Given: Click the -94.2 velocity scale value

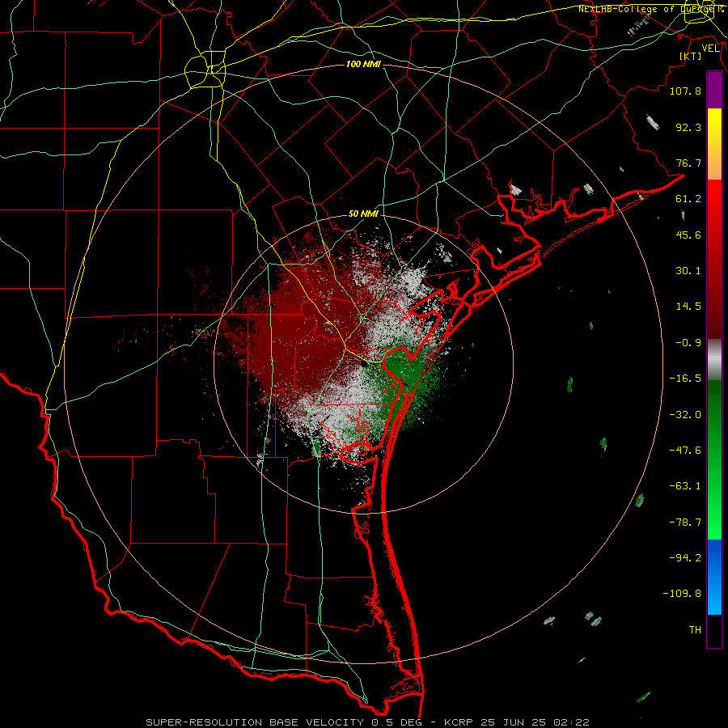Looking at the screenshot, I should 685,558.
